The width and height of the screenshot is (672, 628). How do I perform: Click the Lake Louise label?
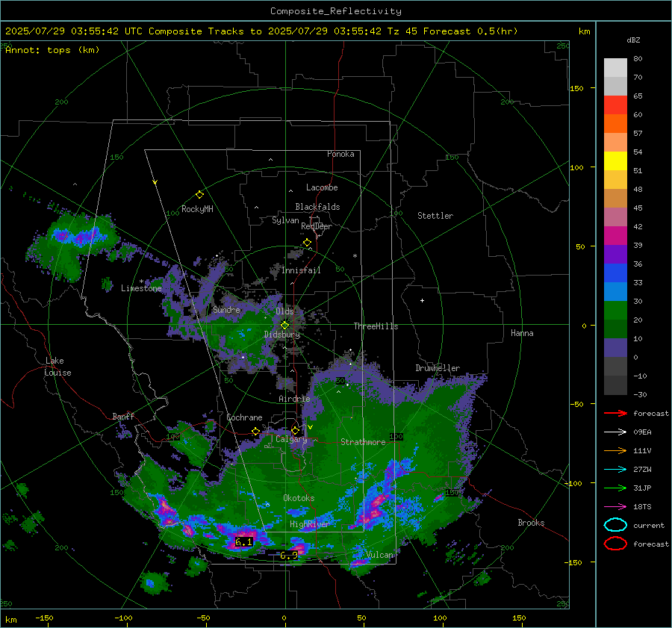pos(57,367)
